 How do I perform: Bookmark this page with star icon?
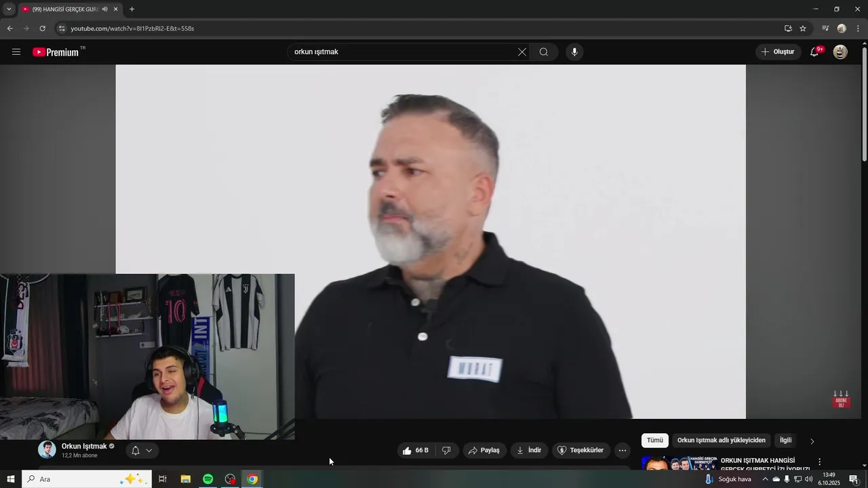point(803,28)
